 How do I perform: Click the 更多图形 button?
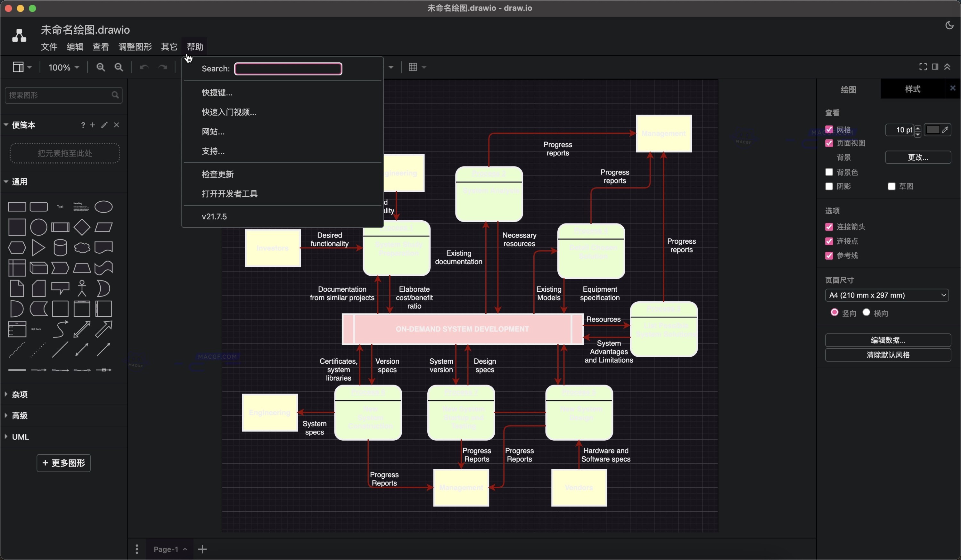point(63,463)
